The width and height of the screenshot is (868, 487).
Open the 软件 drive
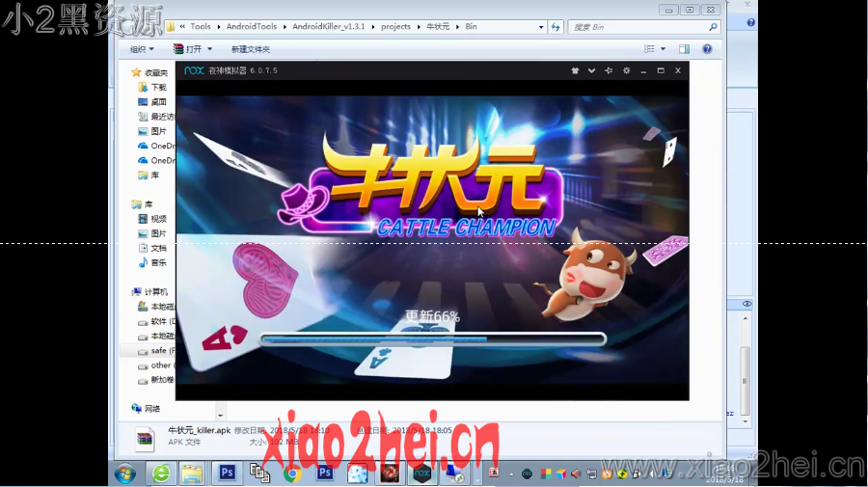[156, 321]
